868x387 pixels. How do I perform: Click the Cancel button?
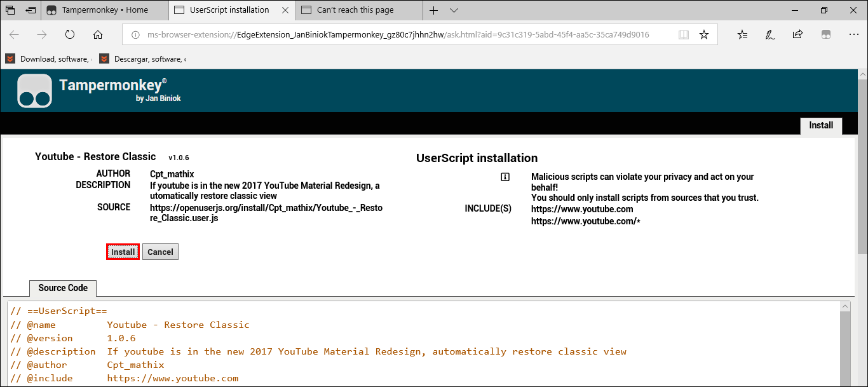(160, 252)
